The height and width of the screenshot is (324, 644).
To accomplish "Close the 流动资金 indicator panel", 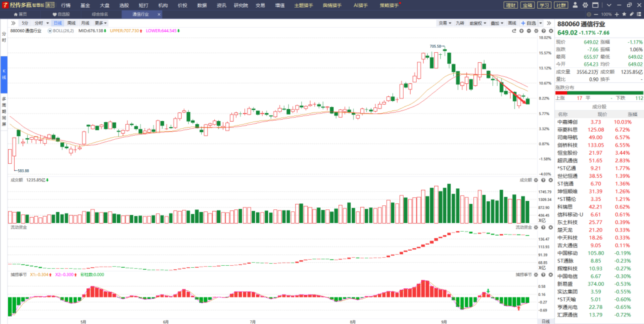I will [x=550, y=228].
